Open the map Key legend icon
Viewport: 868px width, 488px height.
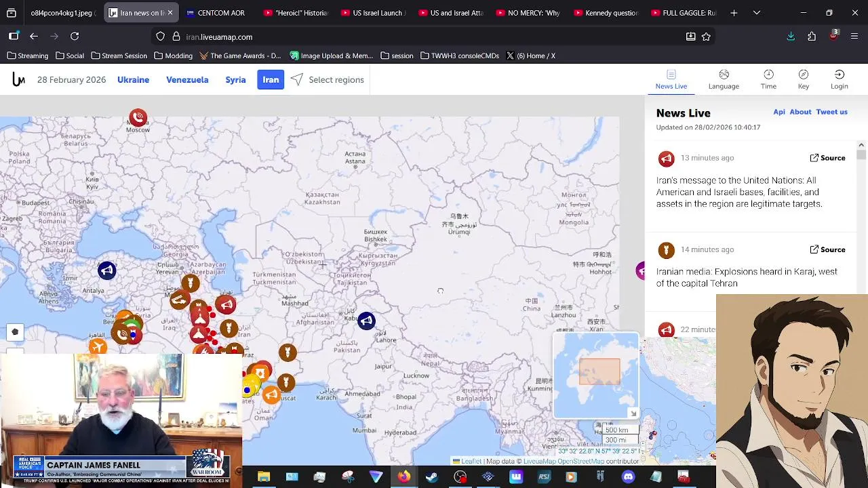[804, 79]
